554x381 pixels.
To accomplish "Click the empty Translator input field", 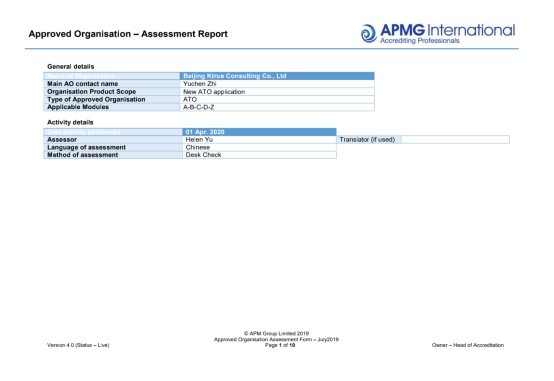I will point(455,140).
